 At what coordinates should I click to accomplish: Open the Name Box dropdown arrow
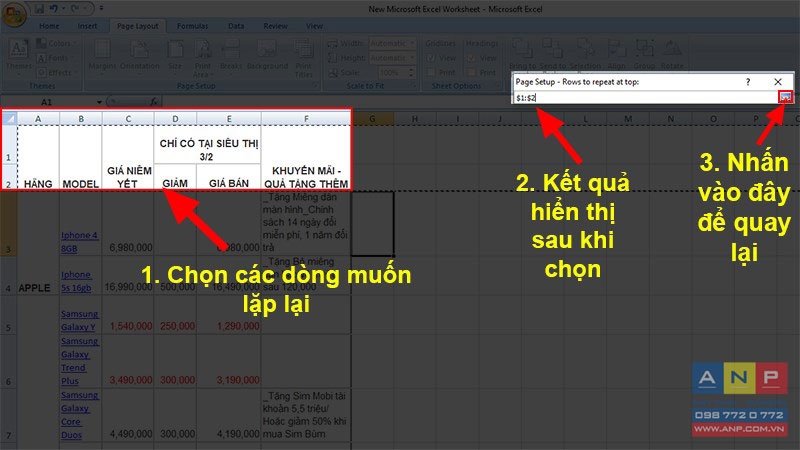point(99,102)
